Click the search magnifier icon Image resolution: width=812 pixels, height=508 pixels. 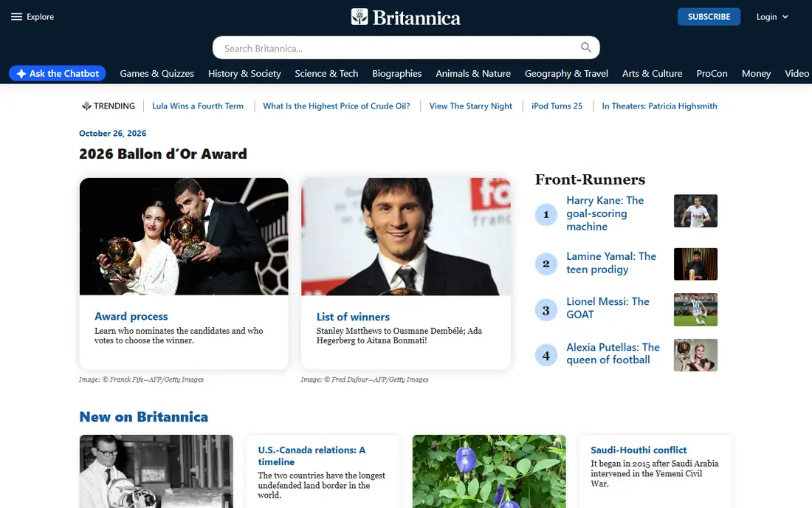pos(585,48)
